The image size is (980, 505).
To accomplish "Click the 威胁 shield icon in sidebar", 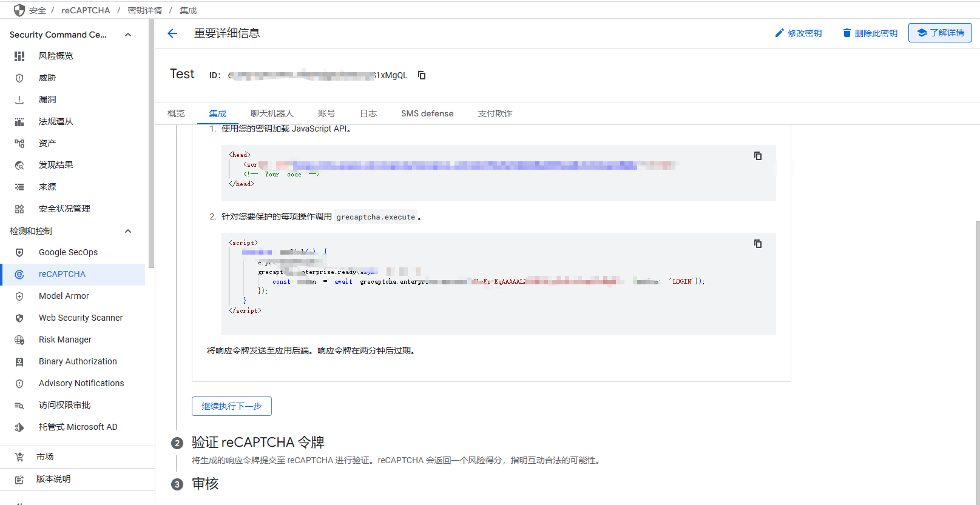I will (x=19, y=78).
